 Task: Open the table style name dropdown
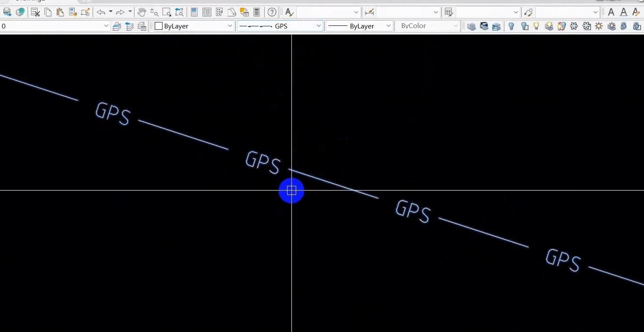pos(488,12)
